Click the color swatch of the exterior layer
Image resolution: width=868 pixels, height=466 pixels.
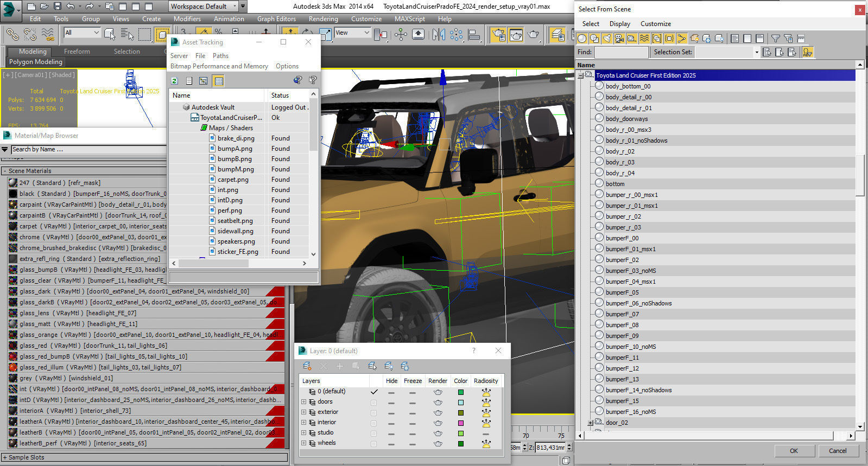coord(461,412)
